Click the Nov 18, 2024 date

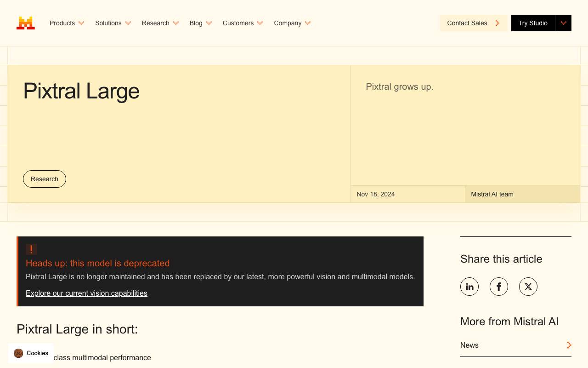point(376,194)
